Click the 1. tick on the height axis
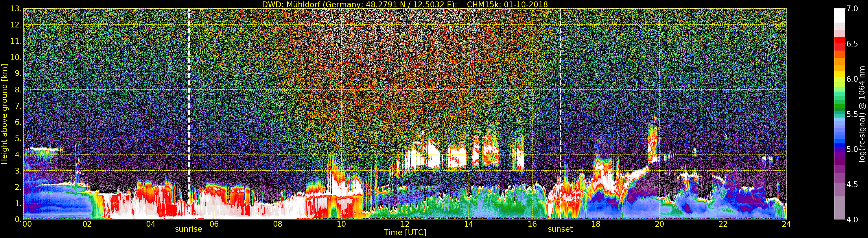Image resolution: width=868 pixels, height=238 pixels. [x=19, y=203]
